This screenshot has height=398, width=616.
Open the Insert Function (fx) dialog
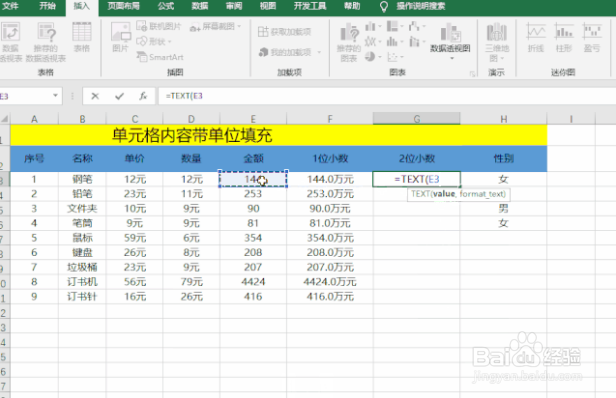143,96
